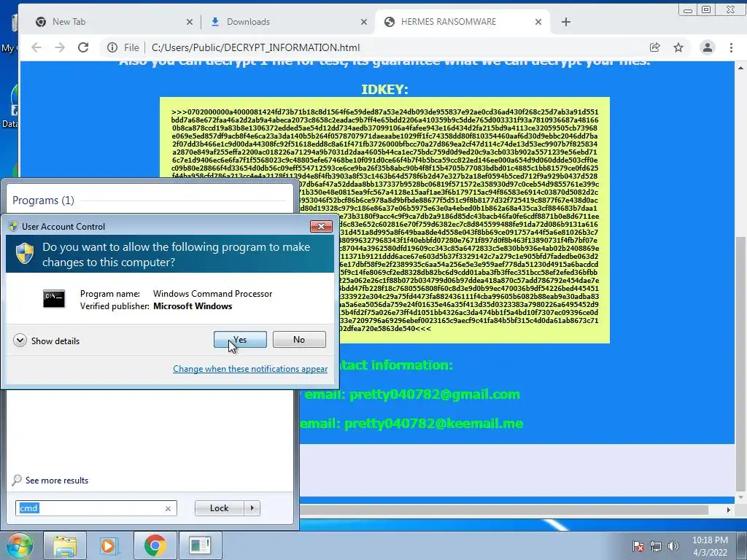Open the Windows Start button
Viewport: 747px width, 560px height.
pos(19,545)
